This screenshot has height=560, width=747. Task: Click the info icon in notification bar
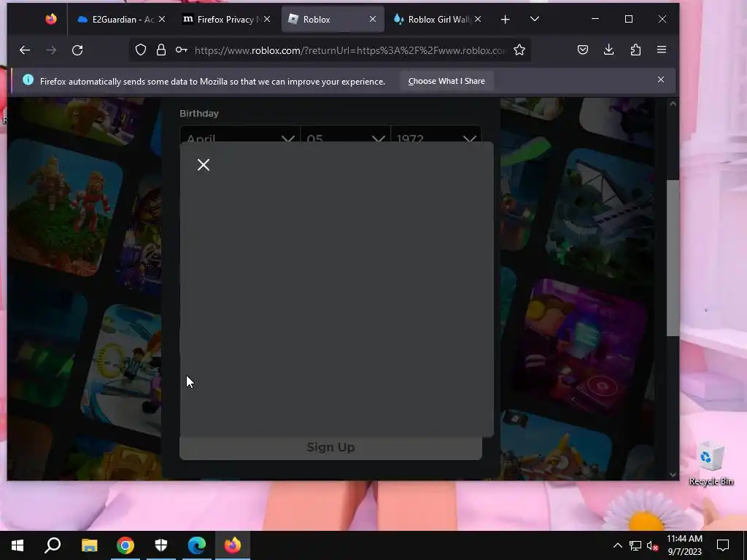(28, 80)
